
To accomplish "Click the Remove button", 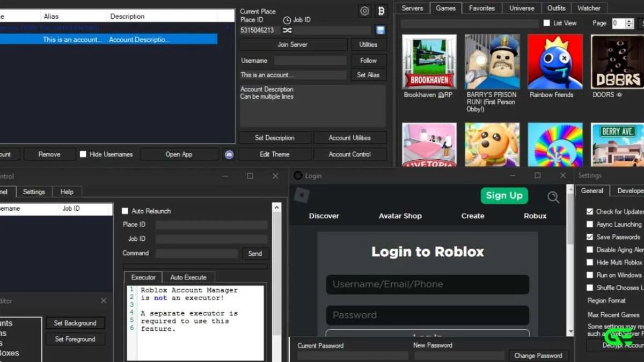I will click(x=49, y=154).
